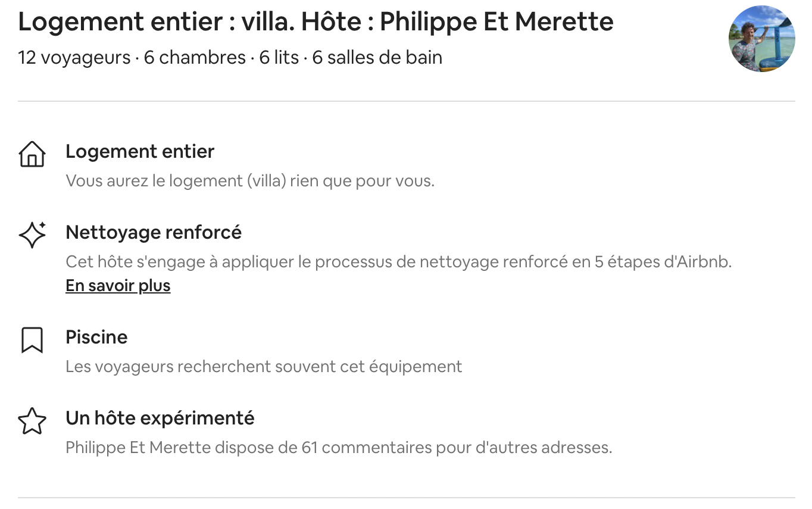The width and height of the screenshot is (812, 509).
Task: Click the house icon beside Logement entier
Action: pos(32,154)
